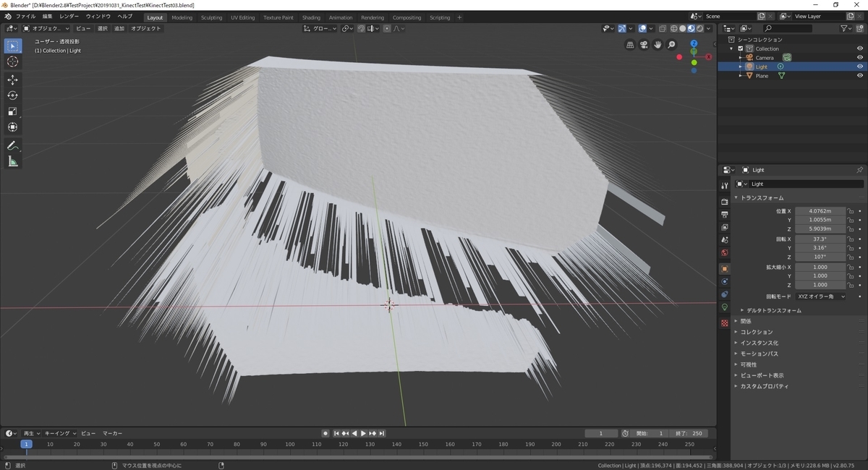Lock the location X value

(851, 211)
